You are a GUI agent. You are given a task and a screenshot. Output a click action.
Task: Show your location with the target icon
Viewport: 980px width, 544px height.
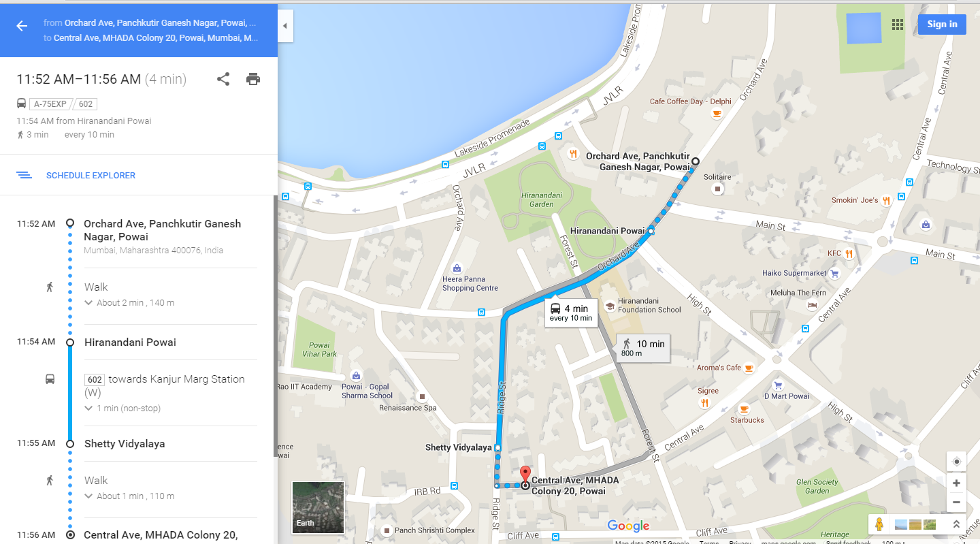pyautogui.click(x=956, y=462)
